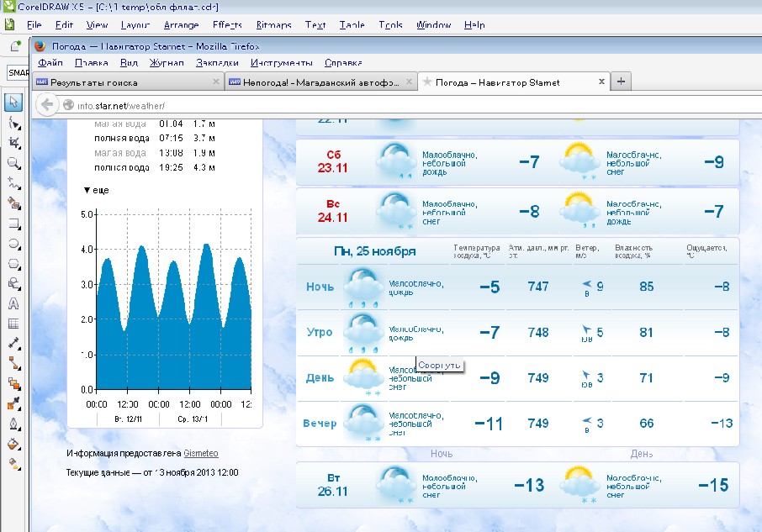Select the Shape tool
This screenshot has height=532, width=762.
[x=13, y=124]
